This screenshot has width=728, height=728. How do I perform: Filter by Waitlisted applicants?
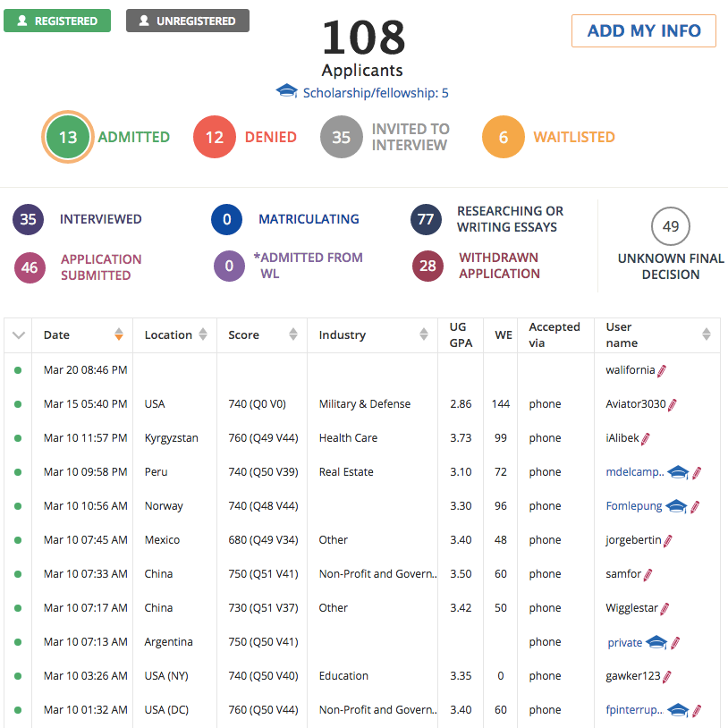[x=504, y=137]
